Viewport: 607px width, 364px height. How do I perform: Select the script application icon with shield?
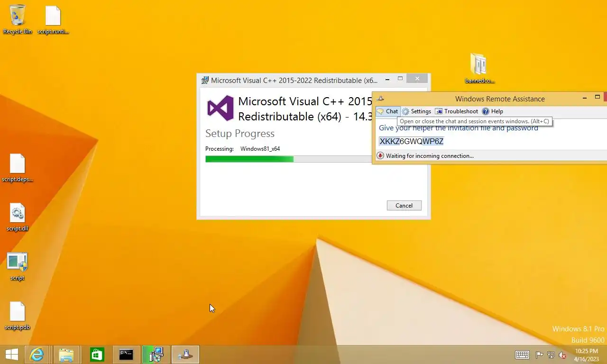click(18, 266)
